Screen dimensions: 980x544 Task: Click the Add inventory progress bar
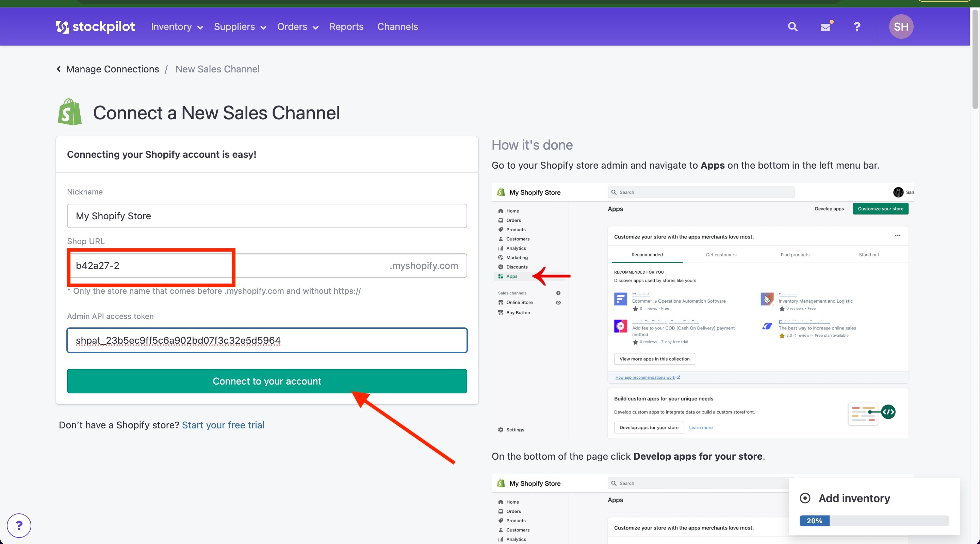pos(874,521)
